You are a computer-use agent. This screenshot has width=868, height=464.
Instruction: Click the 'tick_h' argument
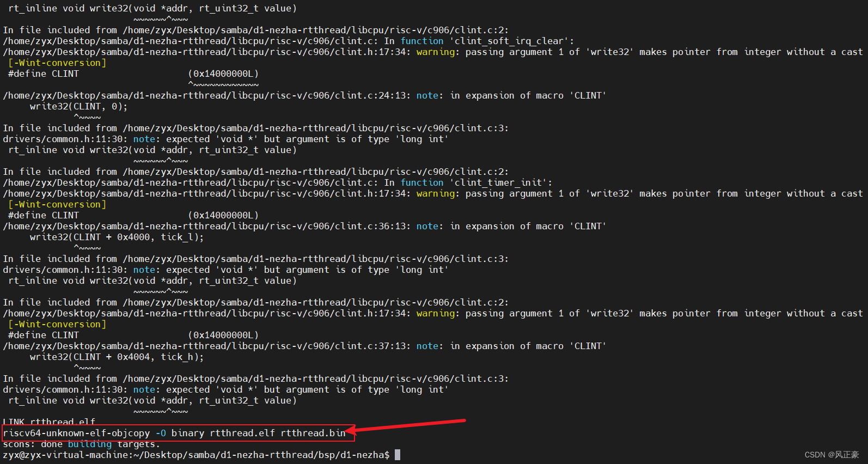pos(177,357)
